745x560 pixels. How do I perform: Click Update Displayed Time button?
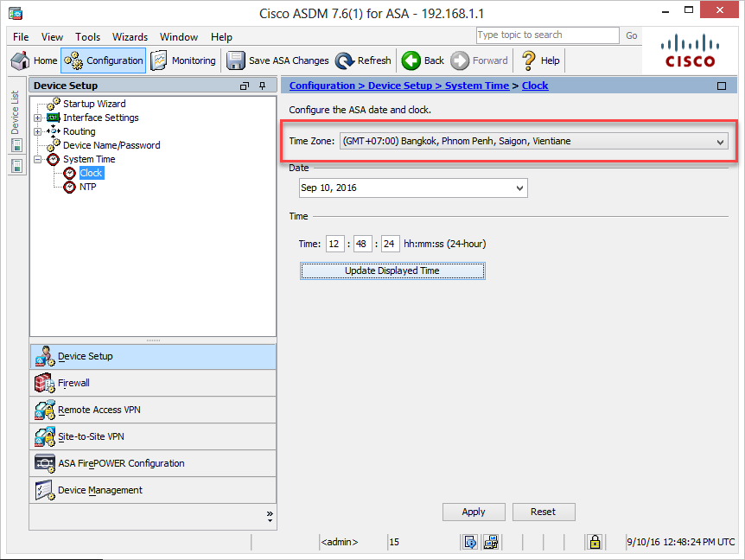[392, 270]
